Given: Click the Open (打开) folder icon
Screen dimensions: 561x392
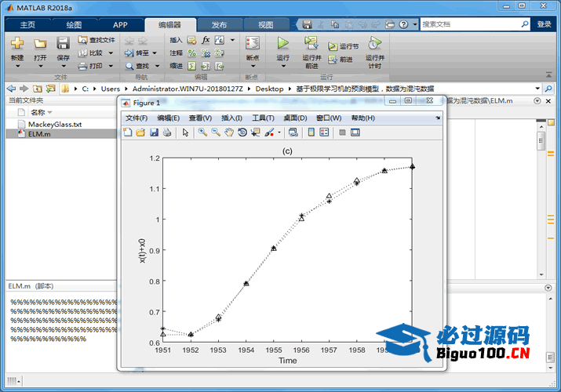Looking at the screenshot, I should click(x=40, y=44).
